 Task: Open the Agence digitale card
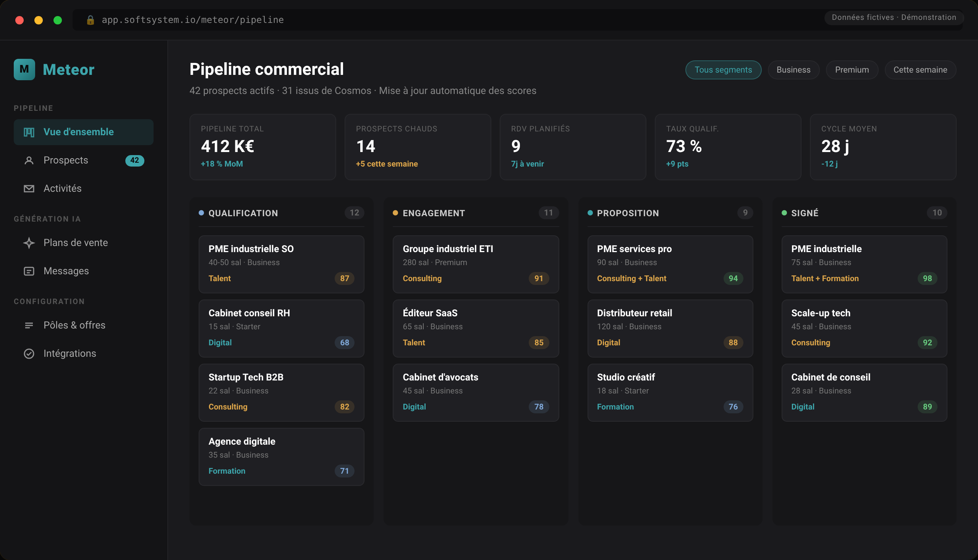[282, 457]
